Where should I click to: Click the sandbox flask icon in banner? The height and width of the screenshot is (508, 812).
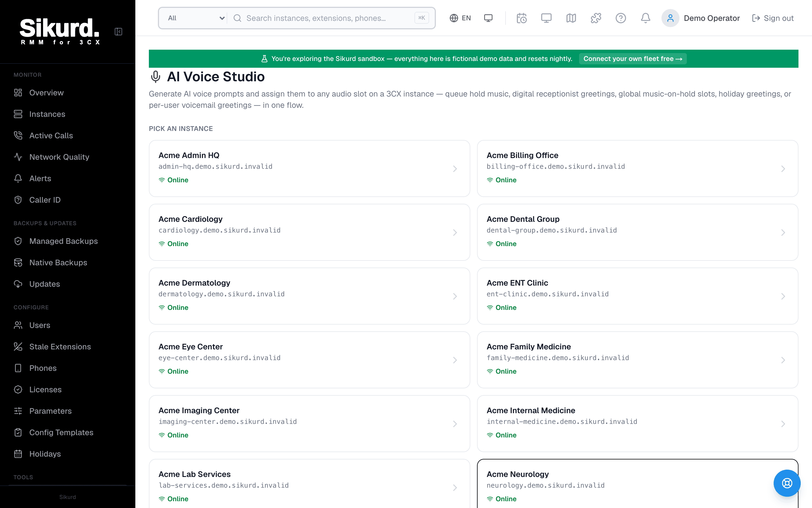coord(264,59)
